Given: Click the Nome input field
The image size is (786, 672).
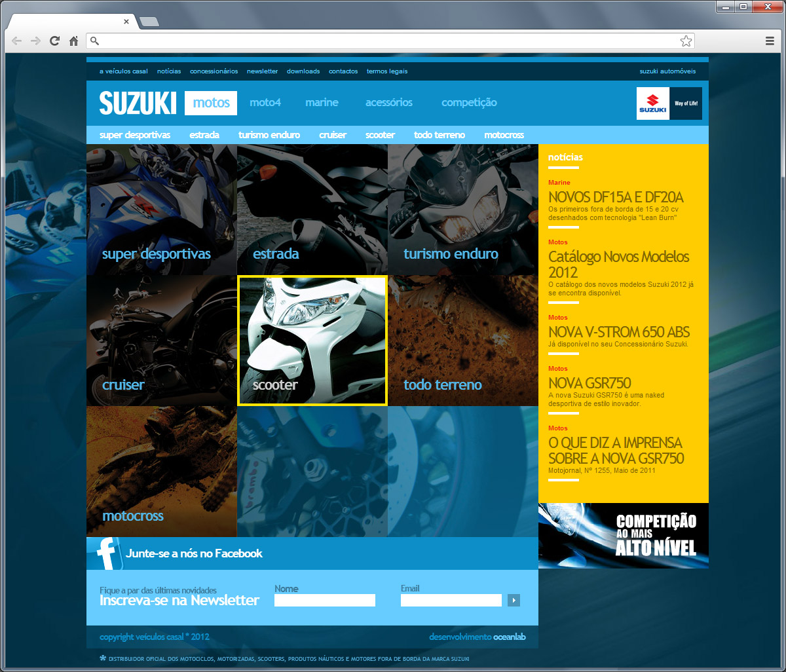Looking at the screenshot, I should pyautogui.click(x=325, y=600).
